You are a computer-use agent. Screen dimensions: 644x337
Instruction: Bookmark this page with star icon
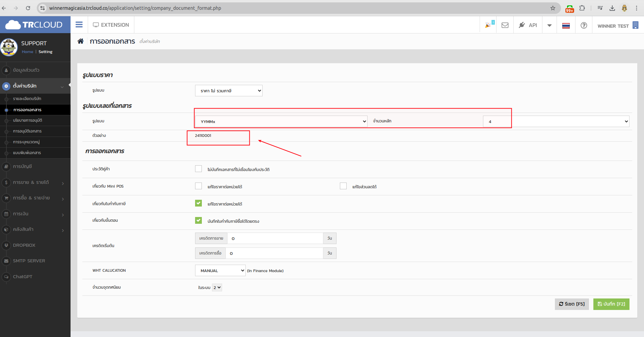553,8
